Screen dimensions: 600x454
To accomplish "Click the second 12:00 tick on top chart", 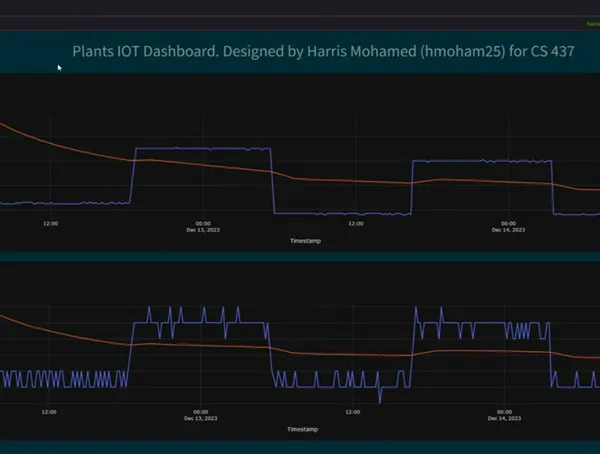I will 355,223.
